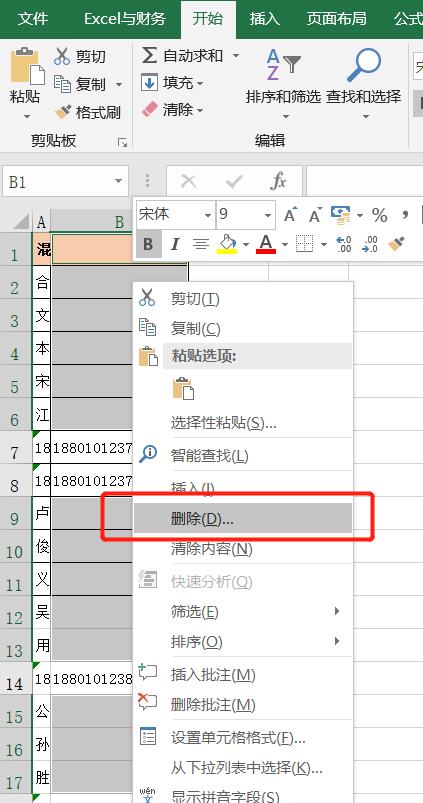The width and height of the screenshot is (423, 803).
Task: Click center alignment in mini toolbar
Action: tap(201, 244)
